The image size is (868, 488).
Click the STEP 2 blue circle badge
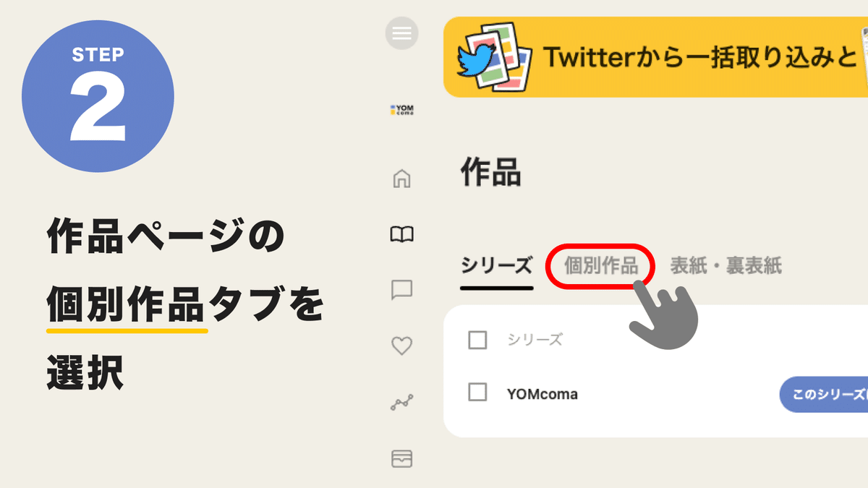tap(98, 97)
